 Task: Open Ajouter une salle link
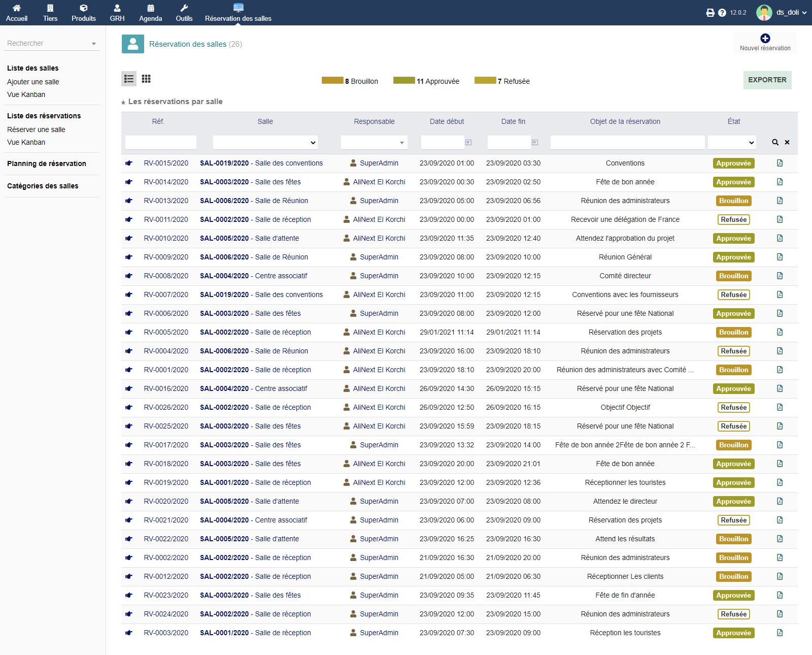(x=33, y=82)
